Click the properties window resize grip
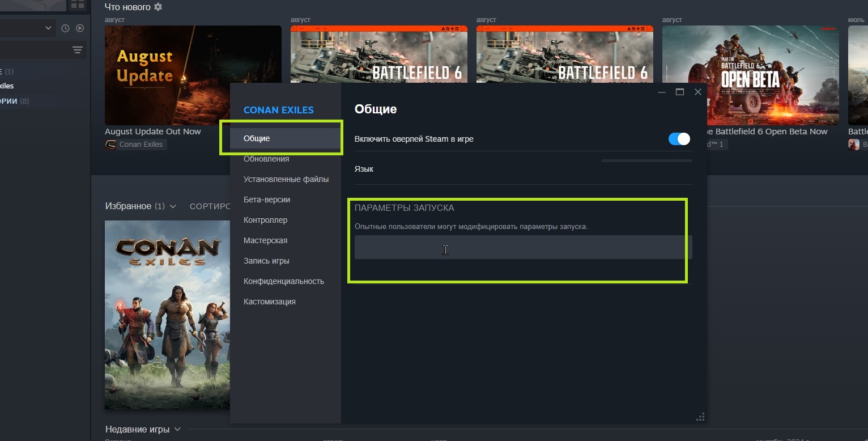This screenshot has width=868, height=441. tap(700, 417)
